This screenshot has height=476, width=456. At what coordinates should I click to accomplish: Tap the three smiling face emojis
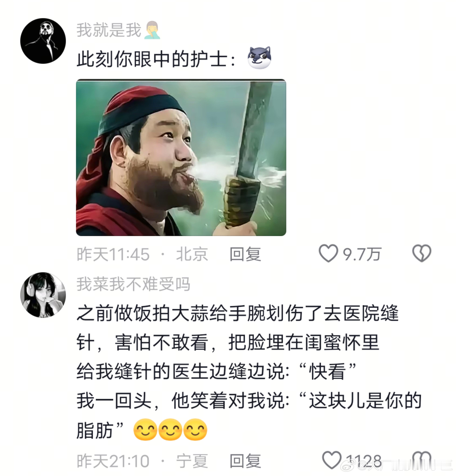(x=170, y=430)
